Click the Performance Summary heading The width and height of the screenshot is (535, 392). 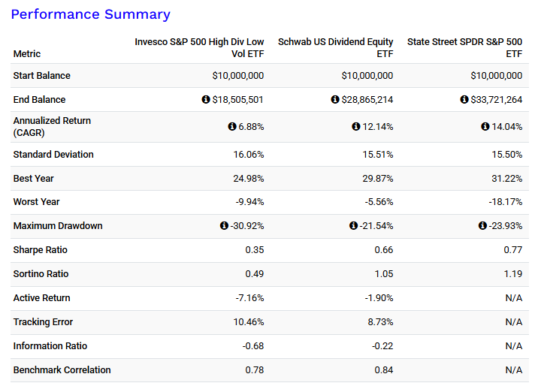(90, 14)
